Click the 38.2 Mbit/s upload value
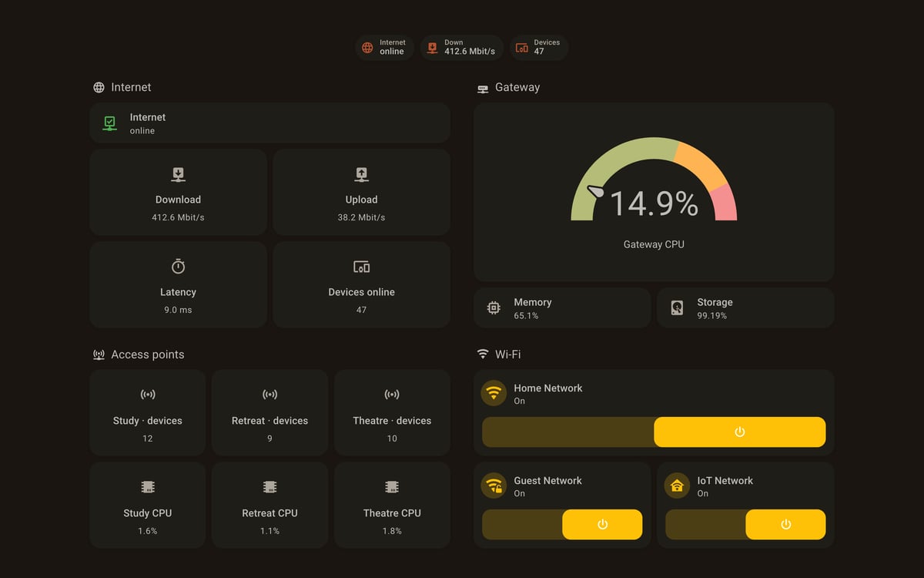 click(361, 217)
